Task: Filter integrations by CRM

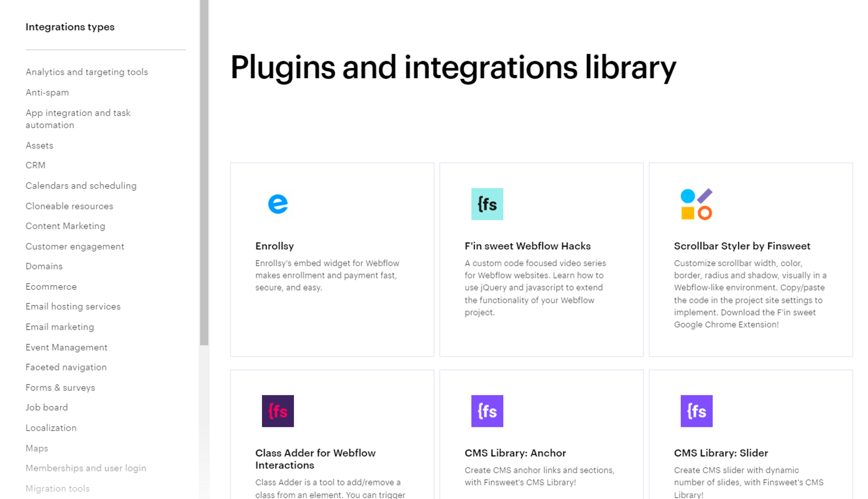Action: (x=35, y=165)
